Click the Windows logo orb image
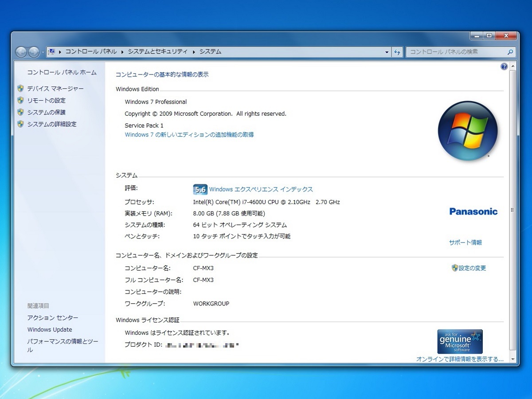This screenshot has width=532, height=399. pyautogui.click(x=468, y=131)
